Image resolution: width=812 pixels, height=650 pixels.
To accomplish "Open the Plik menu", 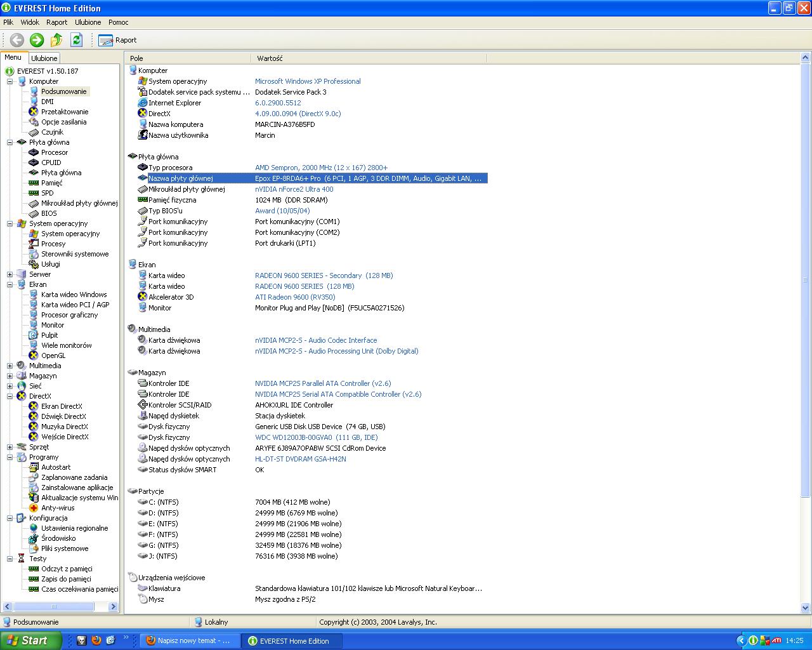I will [8, 22].
